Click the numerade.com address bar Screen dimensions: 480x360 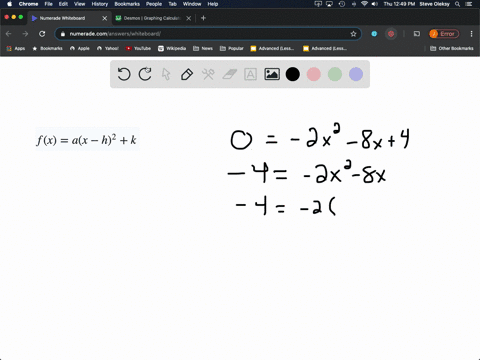pos(208,34)
